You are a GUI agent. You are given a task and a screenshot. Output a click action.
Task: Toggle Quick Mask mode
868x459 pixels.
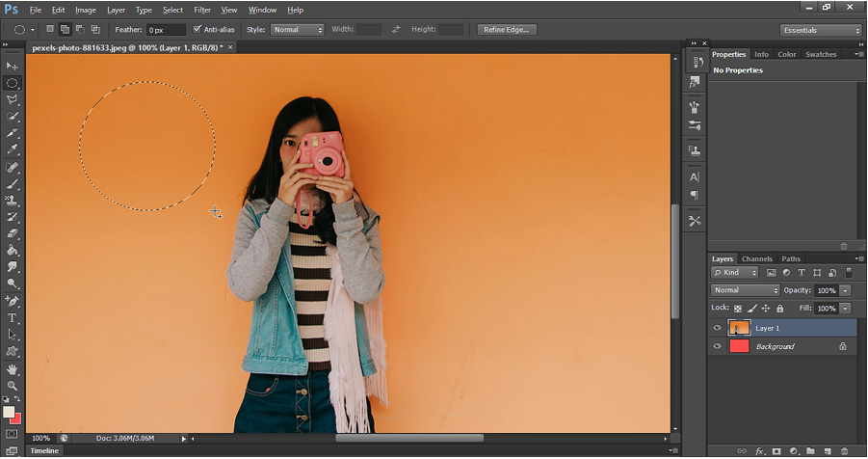click(12, 434)
